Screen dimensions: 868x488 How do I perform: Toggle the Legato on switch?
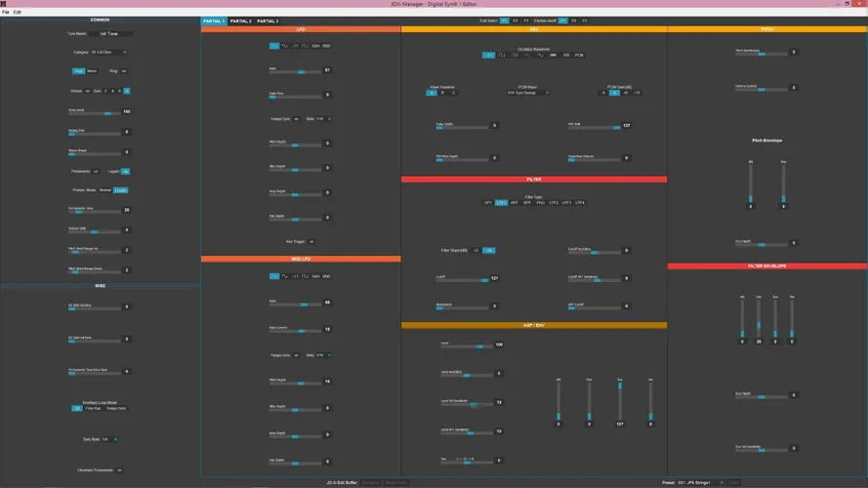[125, 171]
